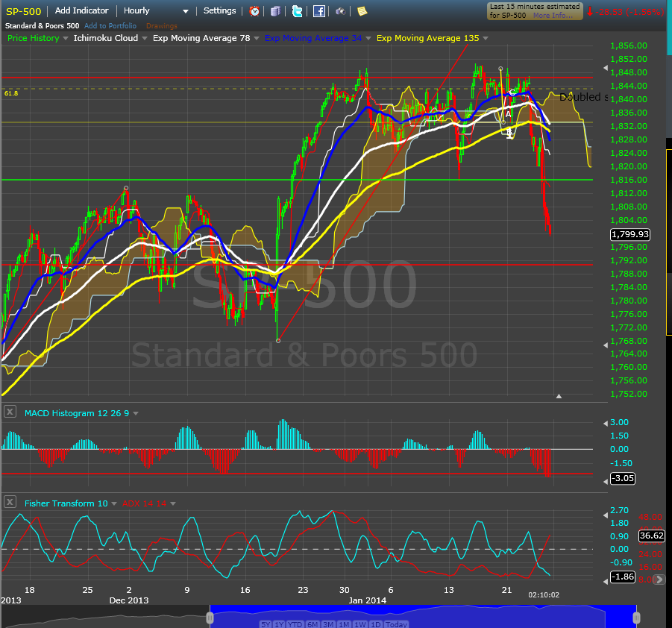This screenshot has height=628, width=672.
Task: Open the database stack icon in toolbar
Action: click(x=275, y=11)
